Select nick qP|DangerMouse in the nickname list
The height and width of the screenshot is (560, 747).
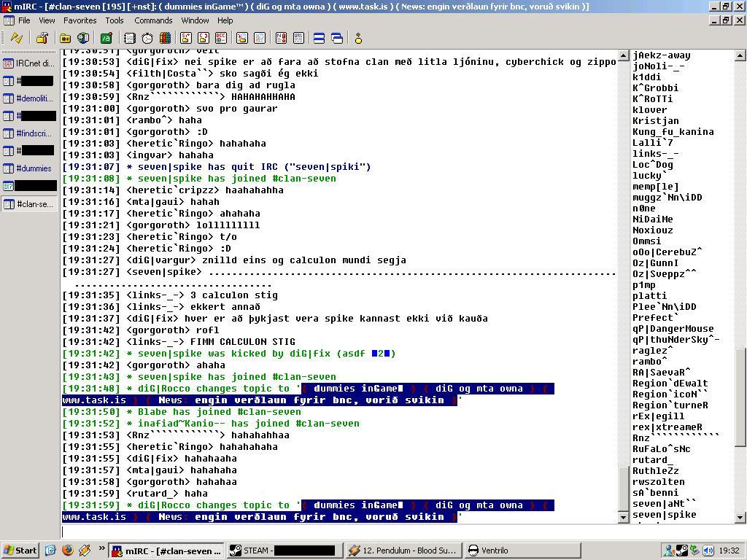673,329
